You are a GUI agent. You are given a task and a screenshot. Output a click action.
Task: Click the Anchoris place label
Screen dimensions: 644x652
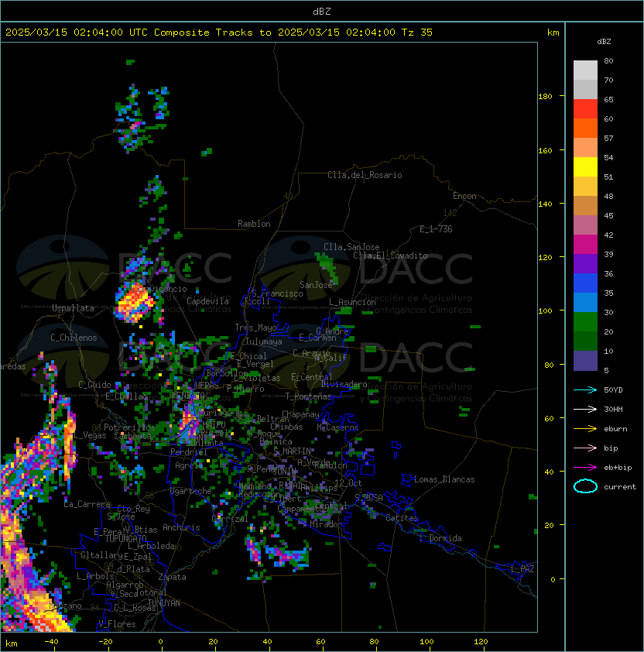click(181, 527)
